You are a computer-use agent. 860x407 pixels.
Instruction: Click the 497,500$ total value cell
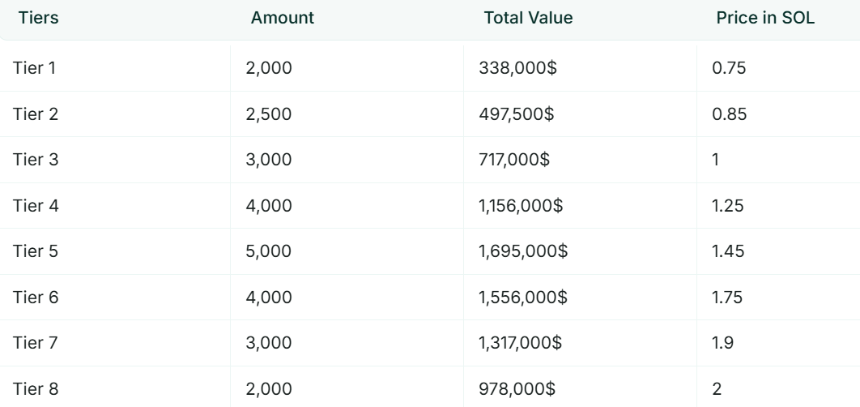(516, 114)
